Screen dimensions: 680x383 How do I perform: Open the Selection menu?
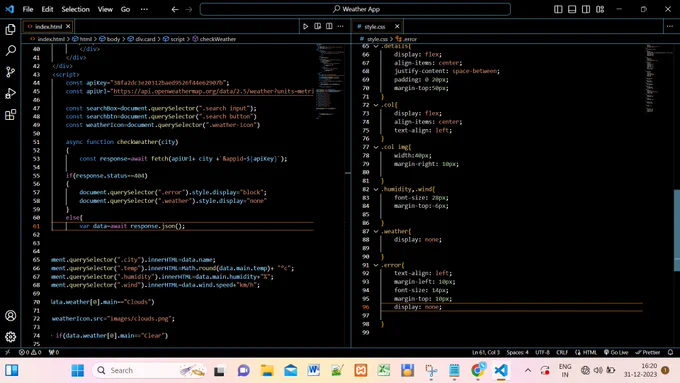point(75,9)
